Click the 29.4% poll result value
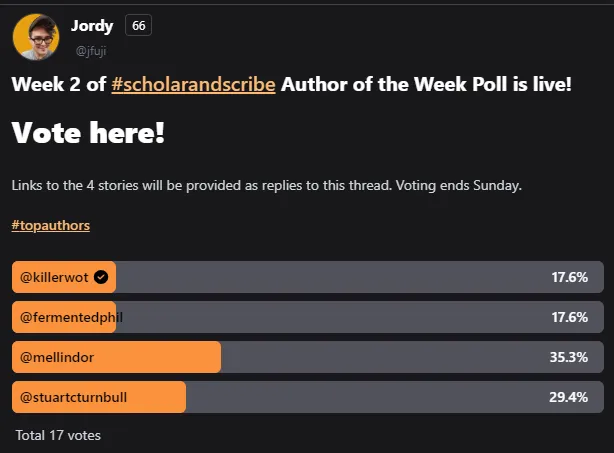Viewport: 614px width, 453px height. pos(569,397)
